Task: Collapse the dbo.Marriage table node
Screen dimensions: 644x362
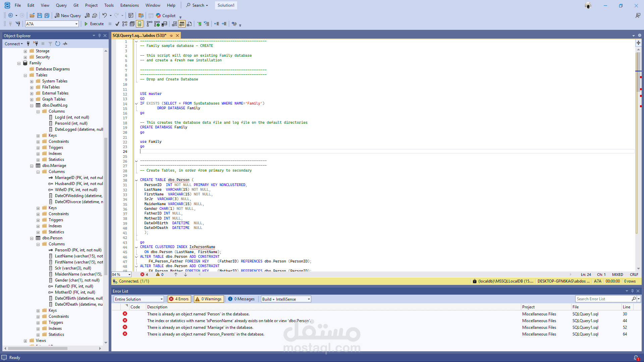Action: coord(32,166)
